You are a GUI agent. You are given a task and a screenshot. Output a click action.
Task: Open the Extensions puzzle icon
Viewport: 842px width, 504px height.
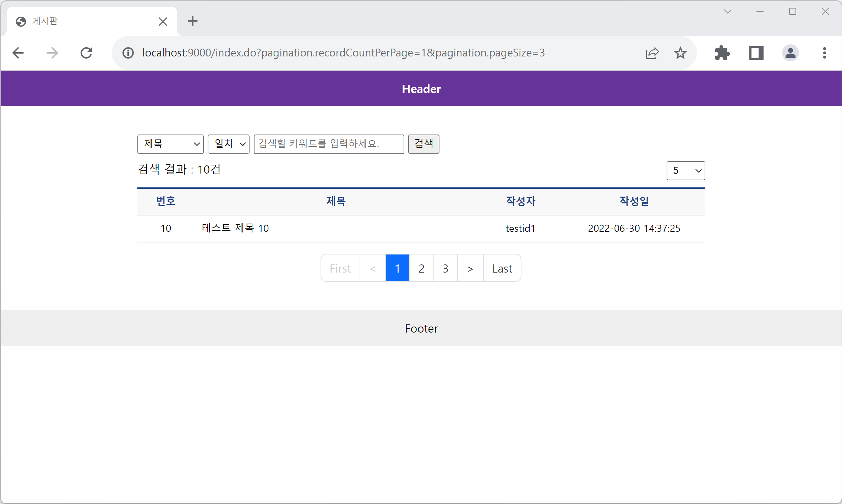(x=722, y=53)
